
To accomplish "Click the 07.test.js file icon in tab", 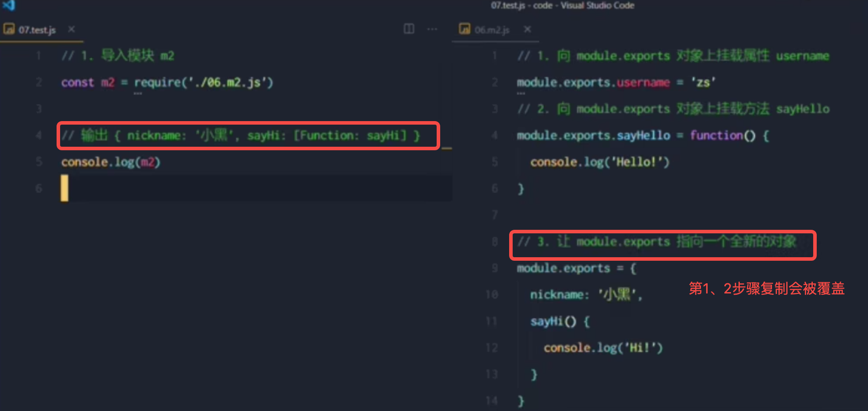I will point(9,29).
